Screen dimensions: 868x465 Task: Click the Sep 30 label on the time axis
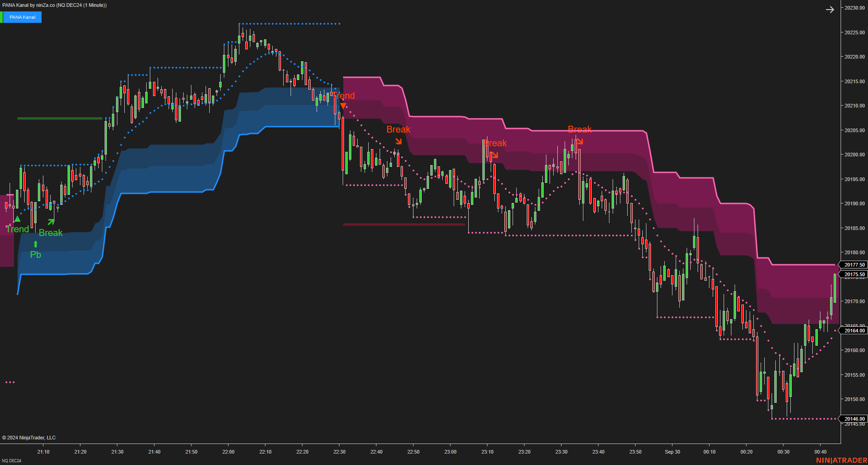point(672,451)
